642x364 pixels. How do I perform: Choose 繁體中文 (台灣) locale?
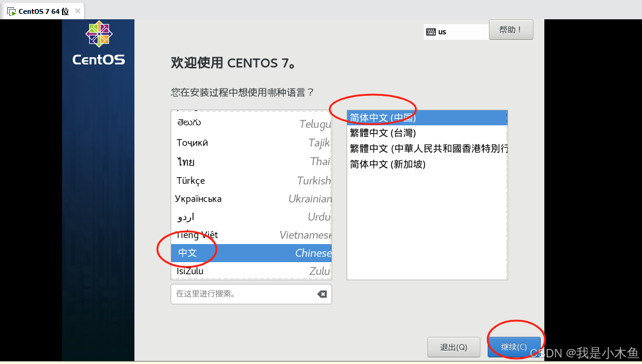pos(427,133)
